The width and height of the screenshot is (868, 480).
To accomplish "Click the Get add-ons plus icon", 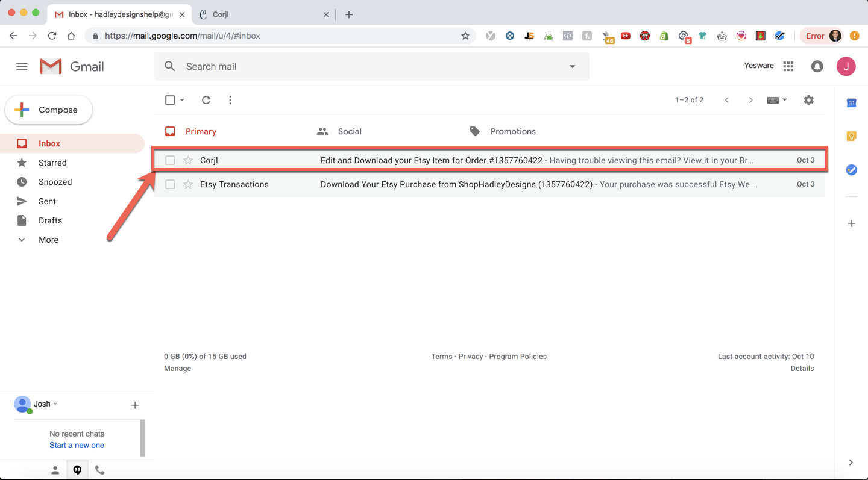I will click(851, 223).
